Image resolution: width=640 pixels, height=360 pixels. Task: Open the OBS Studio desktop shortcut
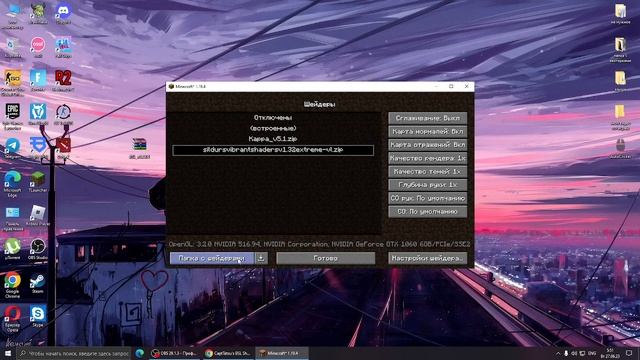pyautogui.click(x=38, y=249)
